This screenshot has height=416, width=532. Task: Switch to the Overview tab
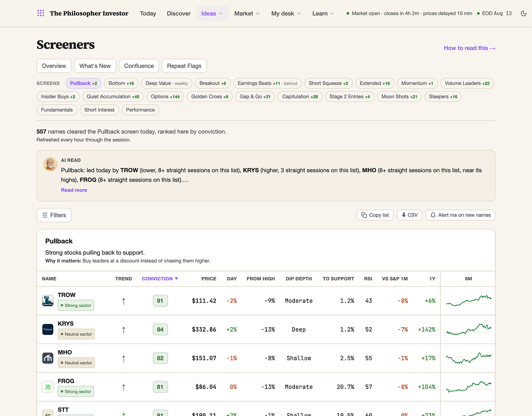coord(54,66)
